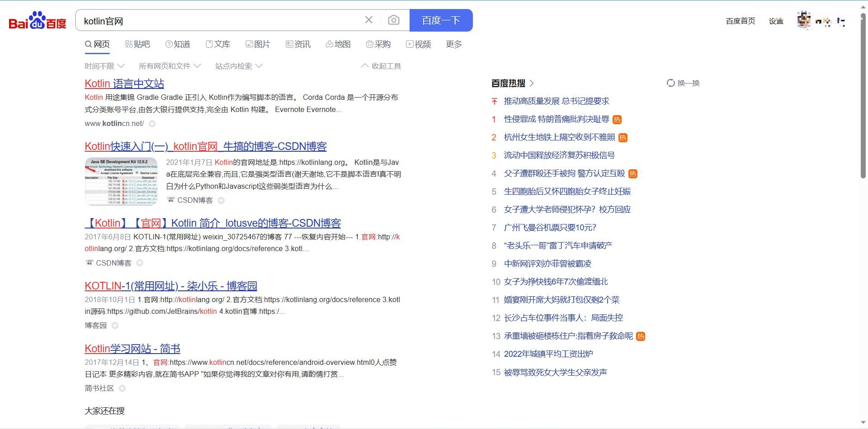Screen dimensions: 868x429
Task: Open 推动高质量发展 总书记提要求
Action: pyautogui.click(x=557, y=101)
